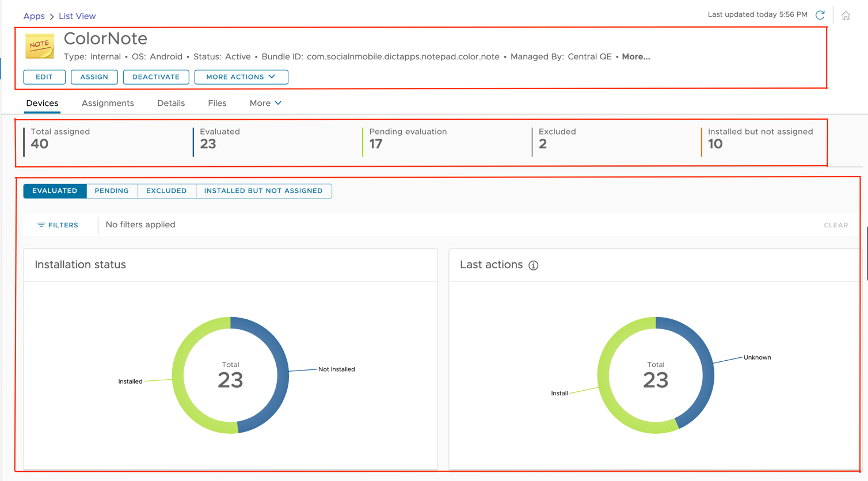Open the Files tab
This screenshot has width=868, height=481.
[x=217, y=104]
